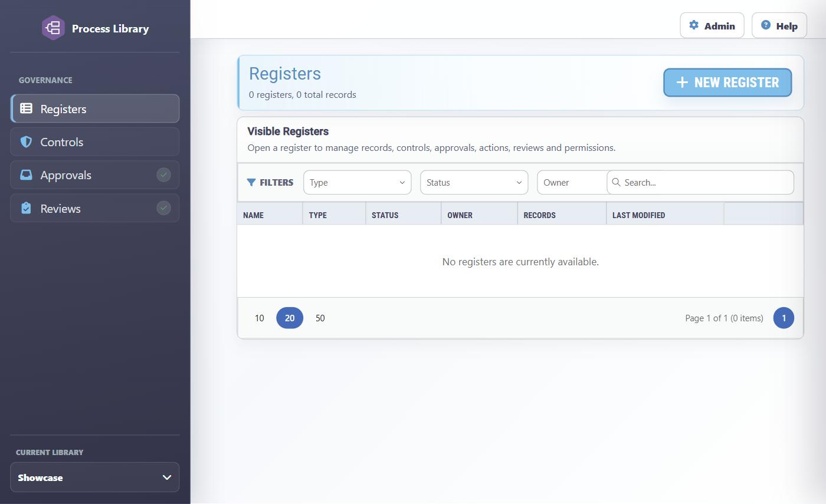
Task: Set page size to 10
Action: coord(259,318)
